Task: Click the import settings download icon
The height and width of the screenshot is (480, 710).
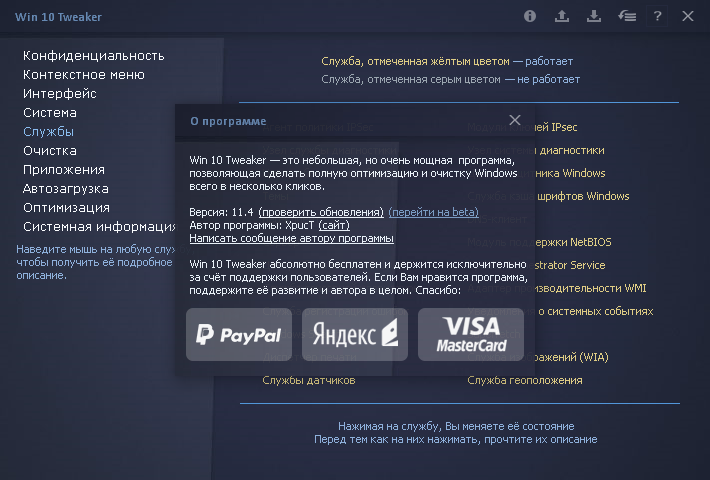Action: (x=594, y=16)
